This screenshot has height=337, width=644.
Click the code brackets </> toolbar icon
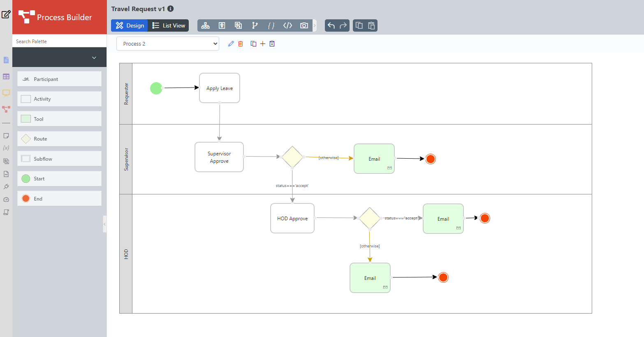287,25
